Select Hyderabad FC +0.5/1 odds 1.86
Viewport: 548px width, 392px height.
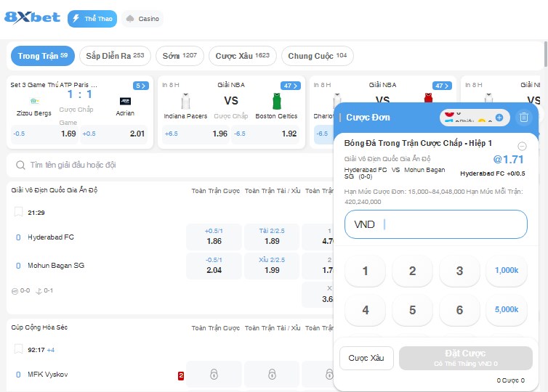click(214, 237)
